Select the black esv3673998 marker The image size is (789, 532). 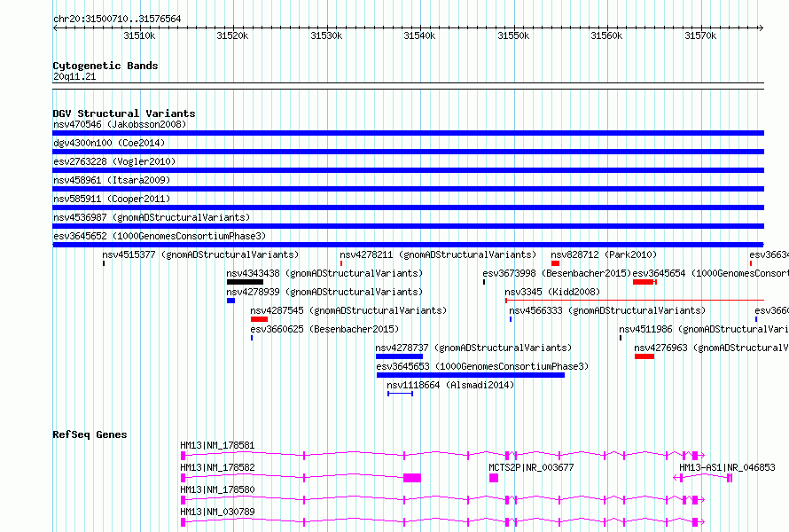click(484, 282)
